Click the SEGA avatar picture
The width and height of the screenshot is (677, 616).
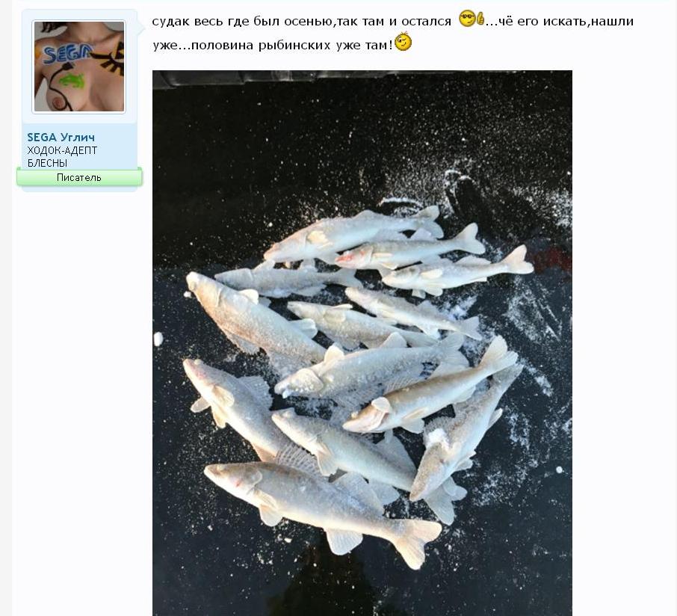tap(78, 67)
